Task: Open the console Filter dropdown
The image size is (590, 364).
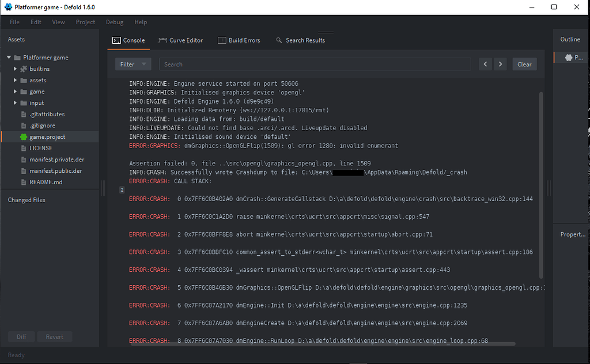Action: [133, 65]
